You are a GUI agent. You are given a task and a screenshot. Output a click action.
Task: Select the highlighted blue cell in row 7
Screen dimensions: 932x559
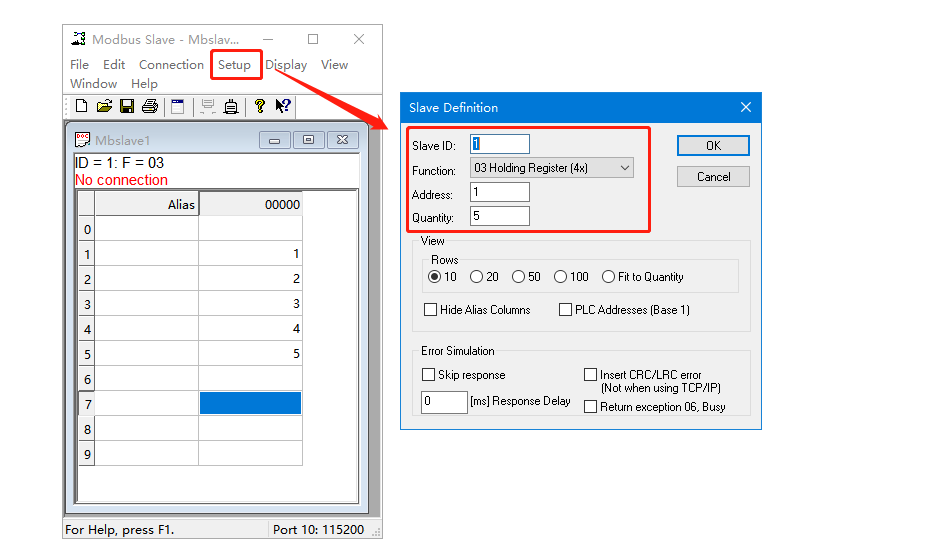tap(250, 403)
